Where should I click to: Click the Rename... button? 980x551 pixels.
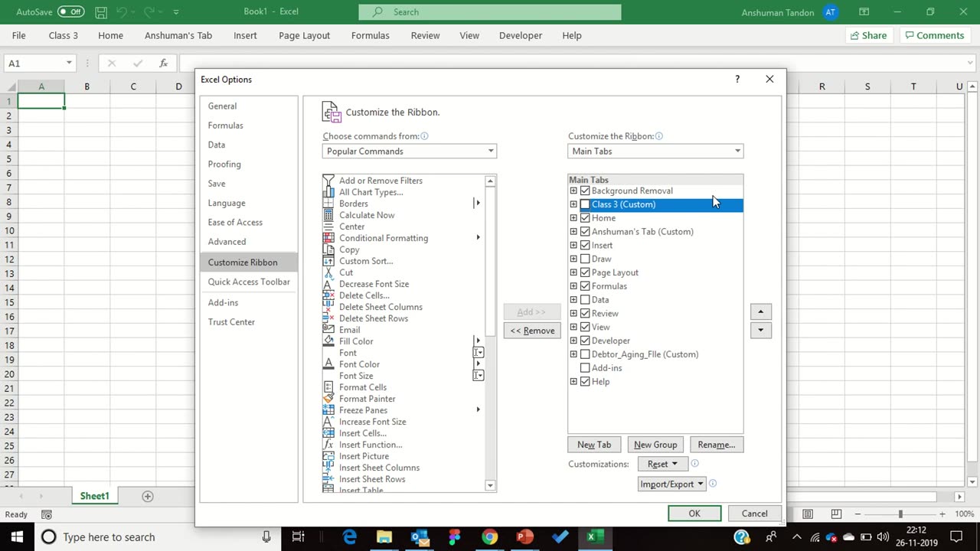[717, 445]
